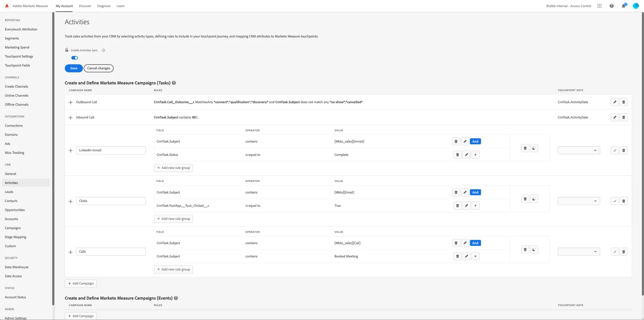Toggle the And operator on Call rule
644x320 pixels.
(x=475, y=243)
